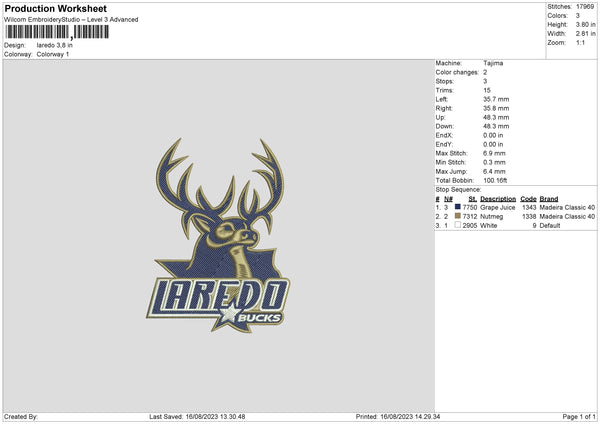Click the Max Jump value 6.4 mm

point(494,171)
